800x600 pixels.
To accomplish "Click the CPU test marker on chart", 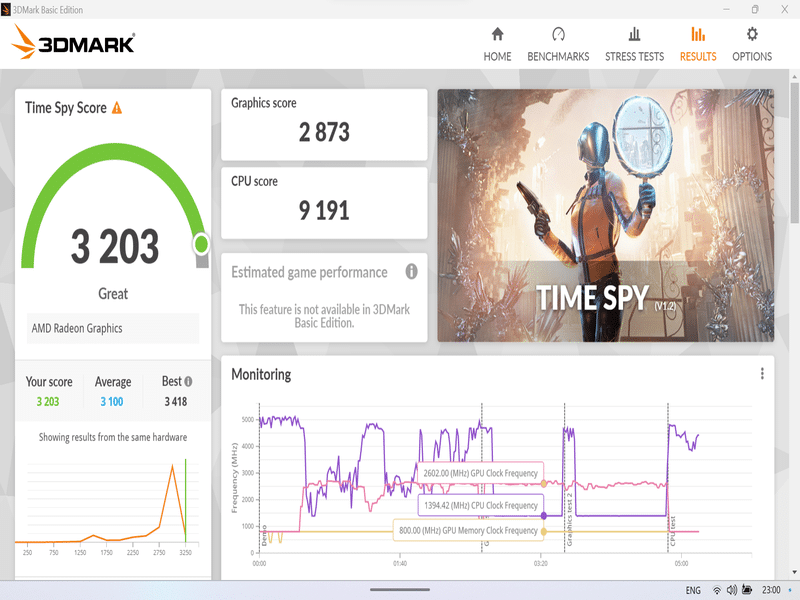I will [x=673, y=534].
